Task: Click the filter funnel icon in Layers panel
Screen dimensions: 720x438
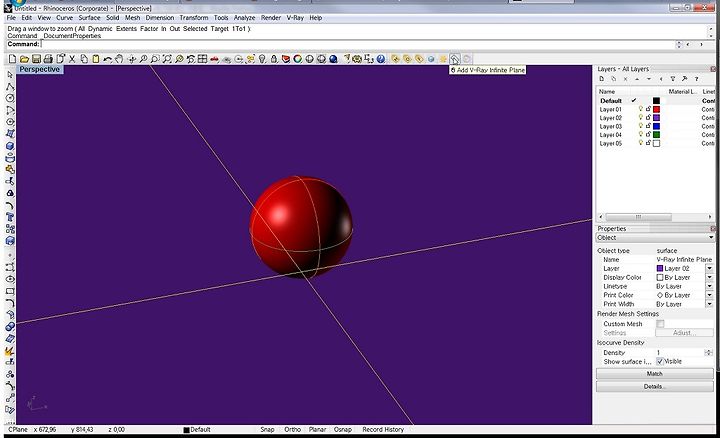Action: pos(673,79)
